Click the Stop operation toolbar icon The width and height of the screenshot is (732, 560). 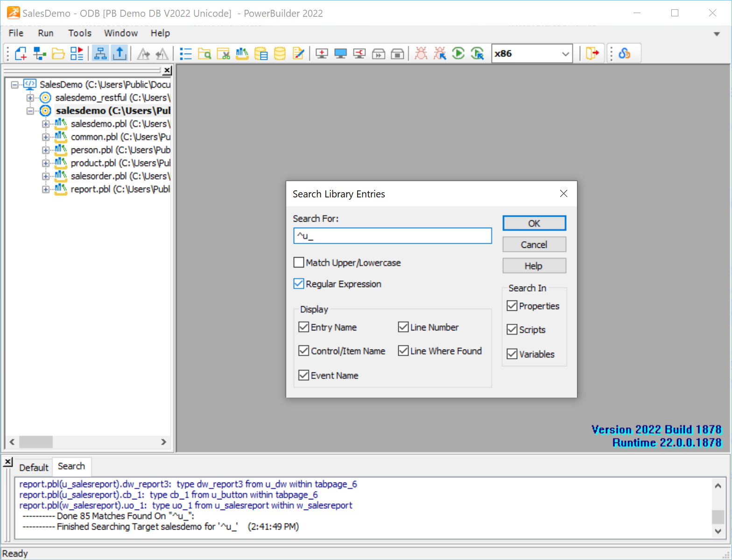[397, 54]
